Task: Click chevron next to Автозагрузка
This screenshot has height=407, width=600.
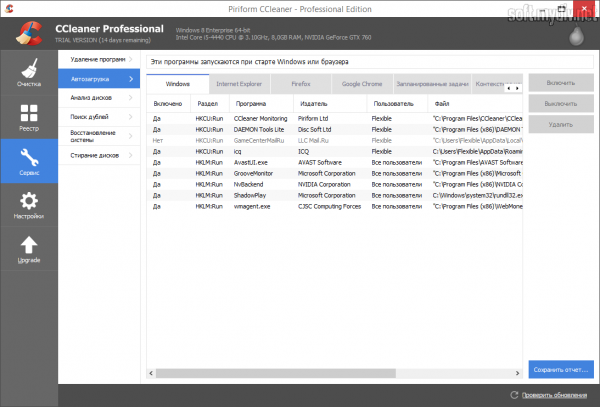Action: (x=131, y=79)
